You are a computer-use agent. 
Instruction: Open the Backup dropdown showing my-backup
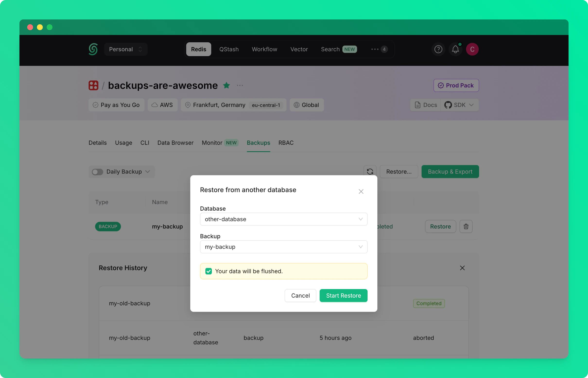coord(283,247)
